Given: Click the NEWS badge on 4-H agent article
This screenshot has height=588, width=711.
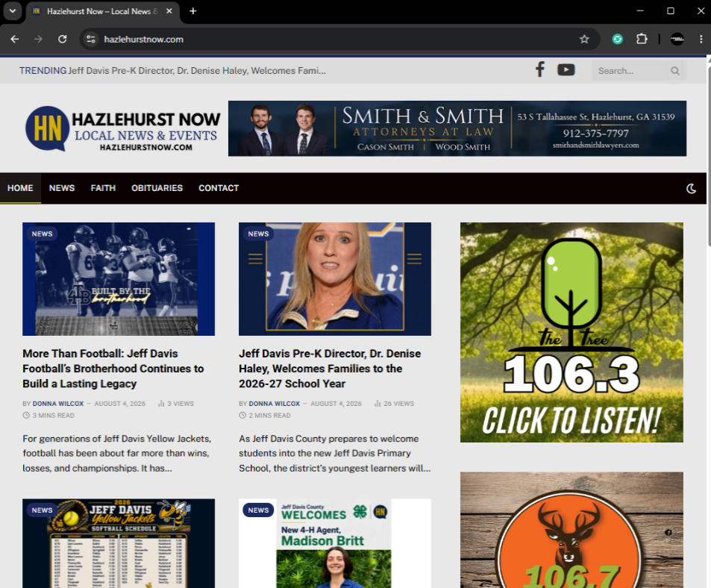Looking at the screenshot, I should [258, 510].
